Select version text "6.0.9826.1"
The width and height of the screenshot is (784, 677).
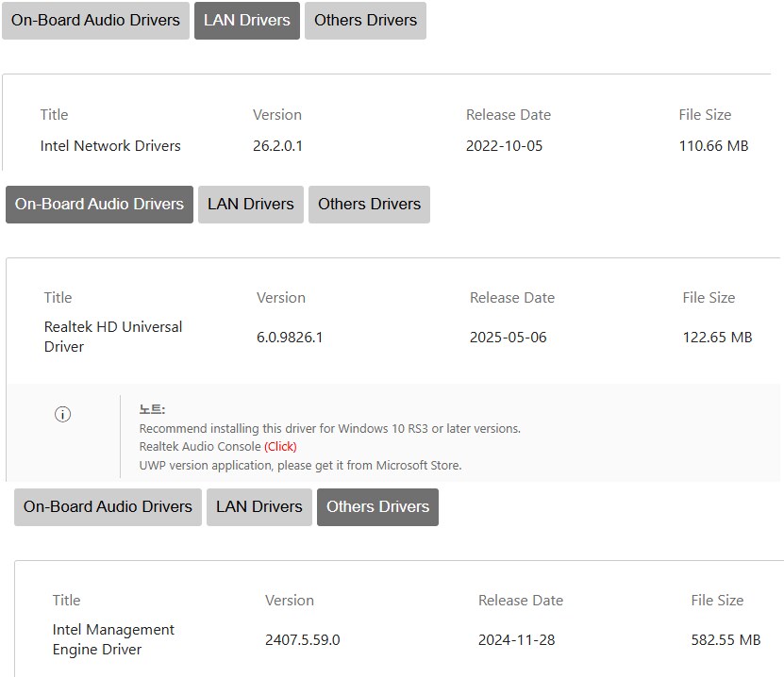tap(290, 338)
